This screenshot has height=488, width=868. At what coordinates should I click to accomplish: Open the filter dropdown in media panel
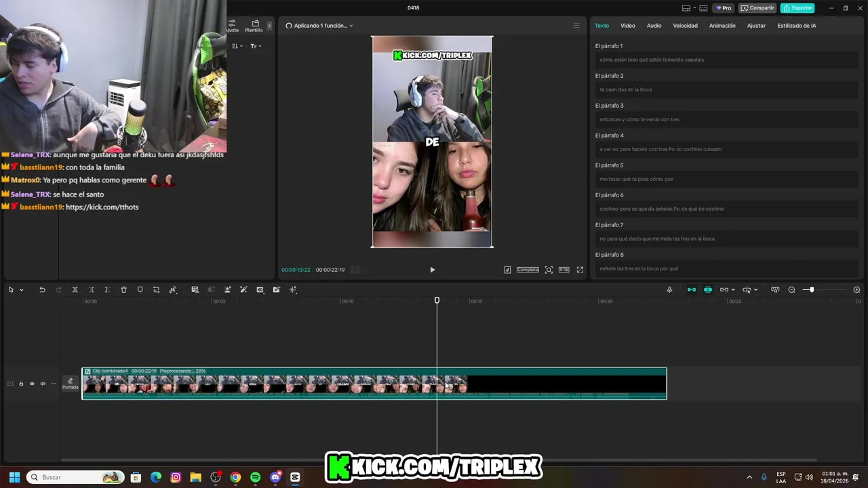pyautogui.click(x=256, y=46)
